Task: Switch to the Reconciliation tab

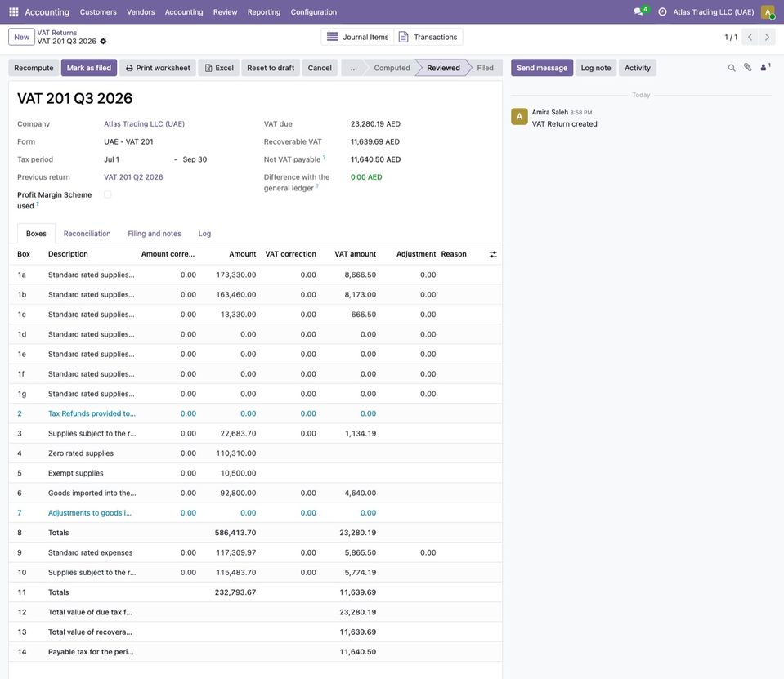Action: tap(87, 234)
